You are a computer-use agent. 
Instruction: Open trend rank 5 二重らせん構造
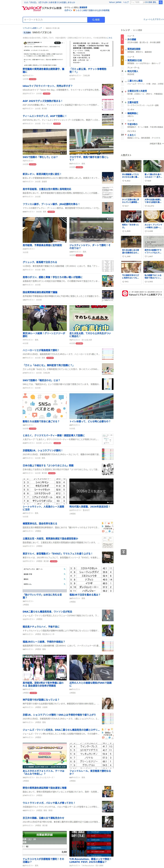(135, 81)
